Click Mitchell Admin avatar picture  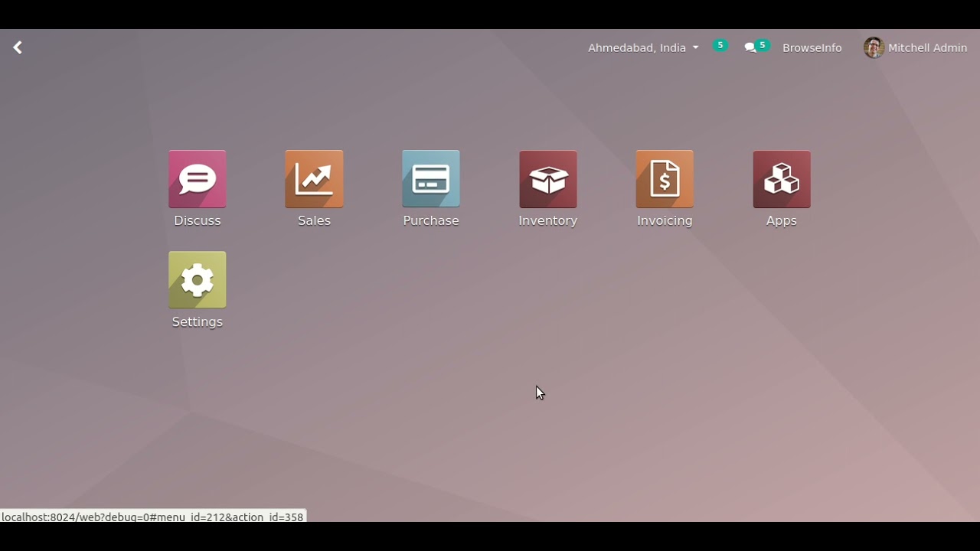[874, 47]
